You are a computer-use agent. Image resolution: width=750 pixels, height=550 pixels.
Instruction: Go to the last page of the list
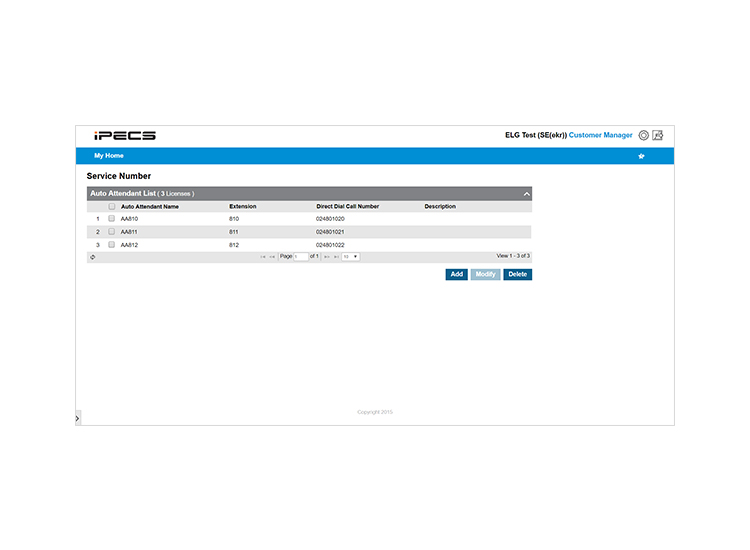point(336,257)
